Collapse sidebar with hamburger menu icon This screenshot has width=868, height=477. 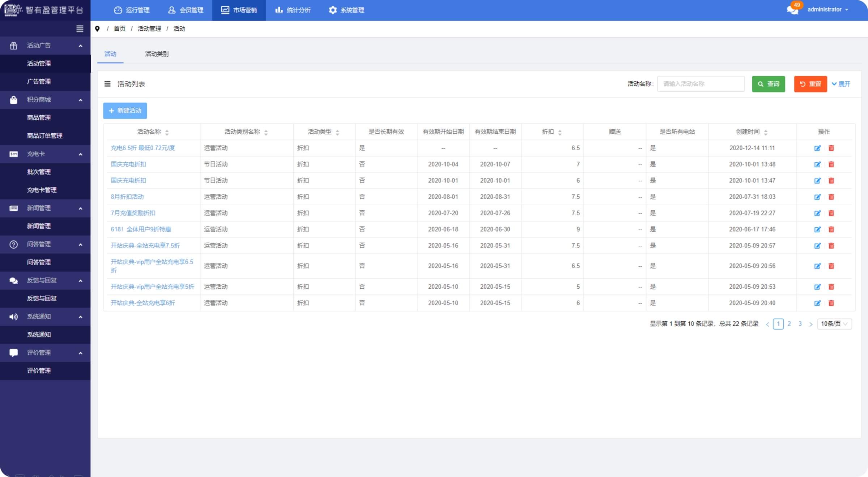(80, 29)
